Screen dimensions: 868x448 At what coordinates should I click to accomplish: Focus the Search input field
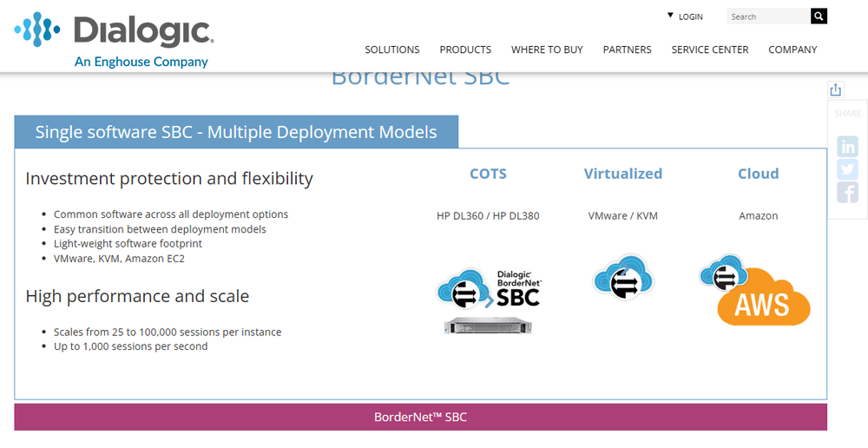(769, 16)
